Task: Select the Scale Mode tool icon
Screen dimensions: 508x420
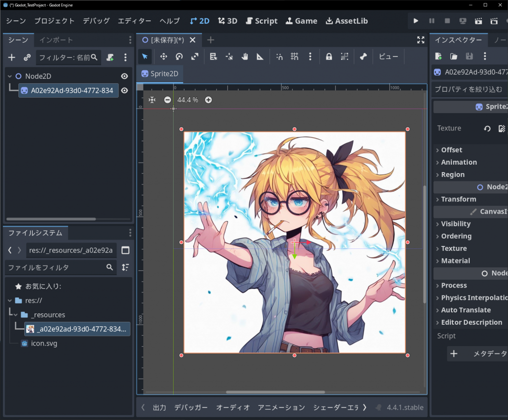Action: click(x=194, y=57)
